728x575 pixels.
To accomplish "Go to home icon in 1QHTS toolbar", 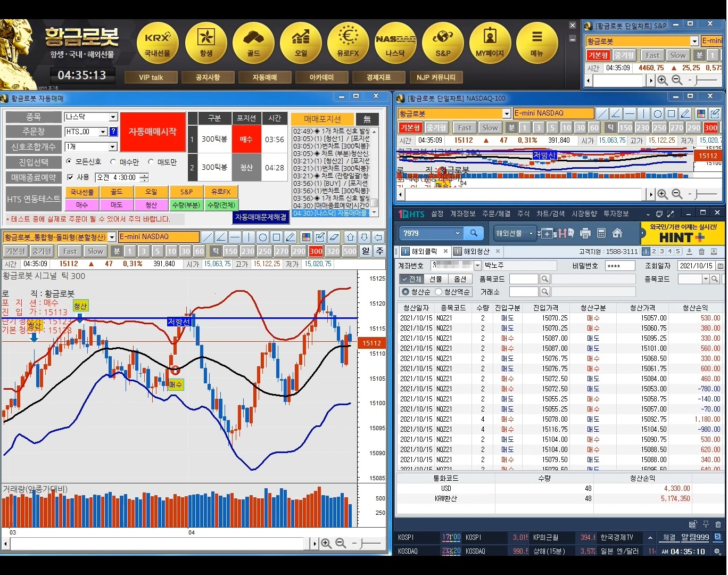I will 617,233.
